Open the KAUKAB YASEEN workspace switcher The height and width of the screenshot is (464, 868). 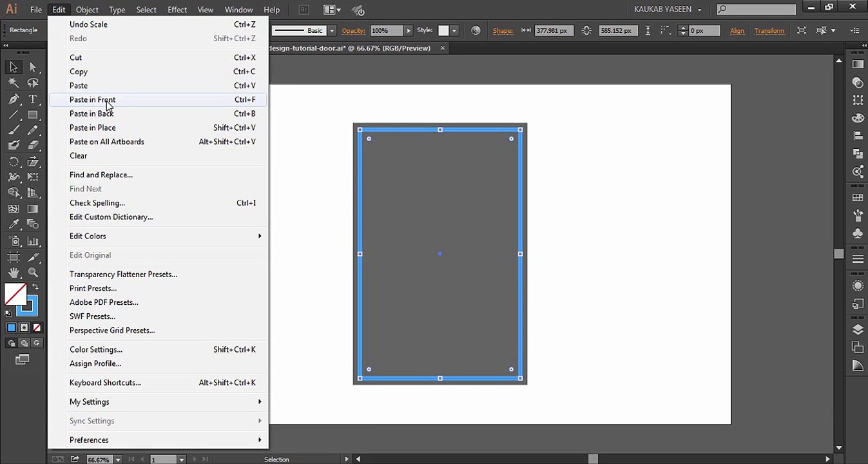click(x=668, y=10)
